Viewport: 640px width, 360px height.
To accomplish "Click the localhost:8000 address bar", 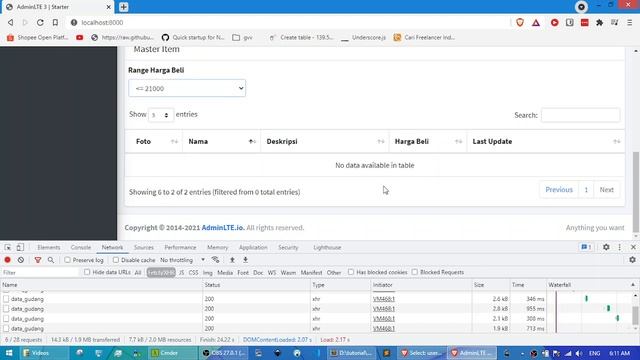I will click(286, 22).
